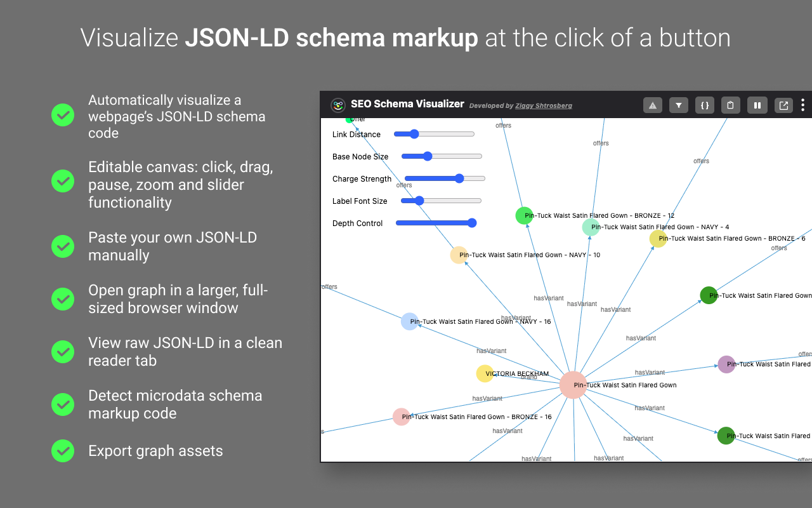This screenshot has height=508, width=812.
Task: Adjust the Link Distance slider
Action: 434,134
